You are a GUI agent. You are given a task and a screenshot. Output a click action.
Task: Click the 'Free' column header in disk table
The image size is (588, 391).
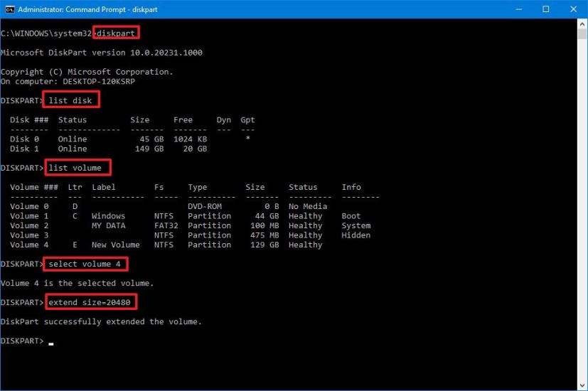(x=183, y=120)
